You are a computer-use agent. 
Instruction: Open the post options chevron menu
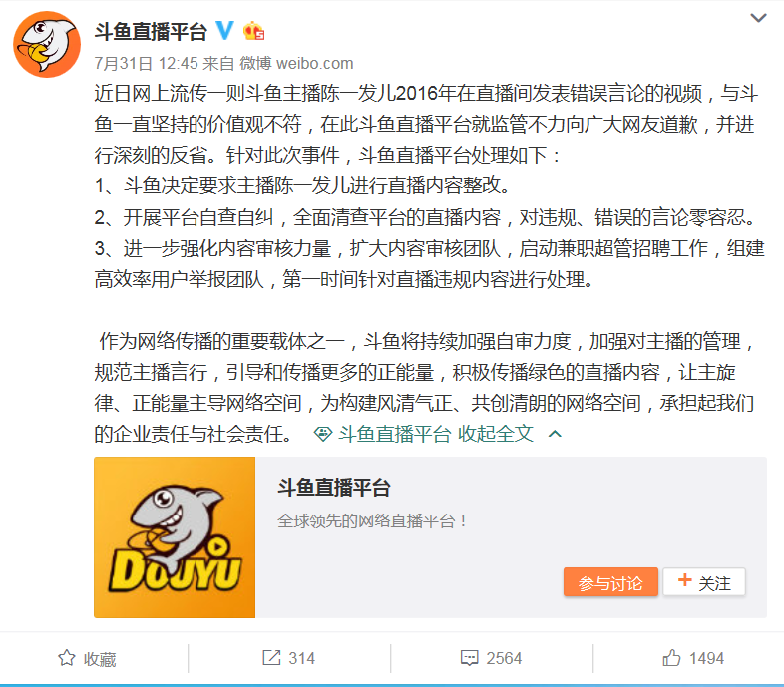758,18
